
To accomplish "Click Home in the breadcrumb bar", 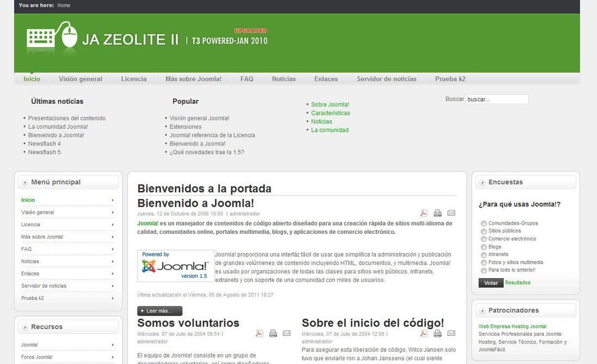I will pyautogui.click(x=63, y=5).
